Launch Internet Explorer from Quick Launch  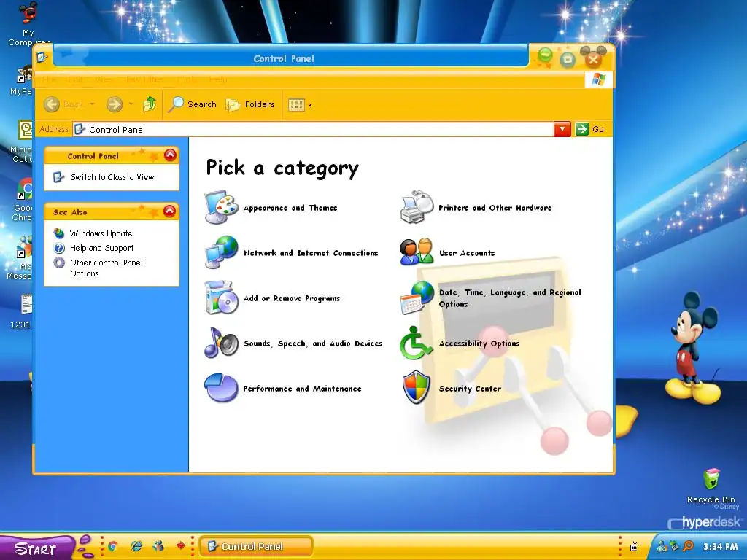point(136,546)
